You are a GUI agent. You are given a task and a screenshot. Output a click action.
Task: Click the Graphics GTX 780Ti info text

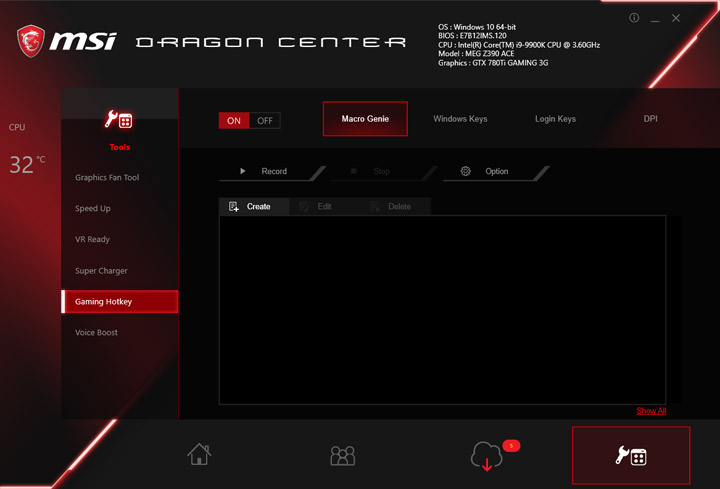click(x=493, y=63)
